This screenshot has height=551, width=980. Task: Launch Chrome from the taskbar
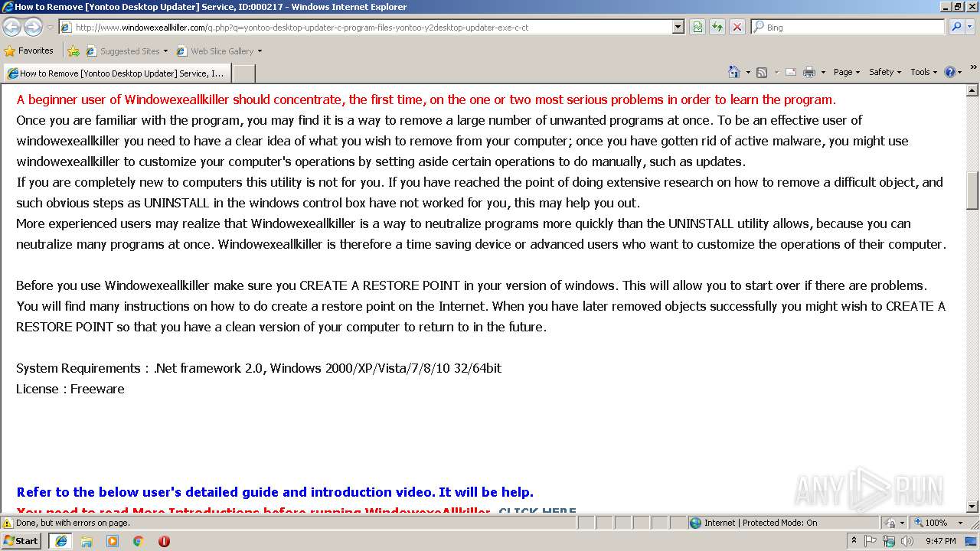click(138, 541)
